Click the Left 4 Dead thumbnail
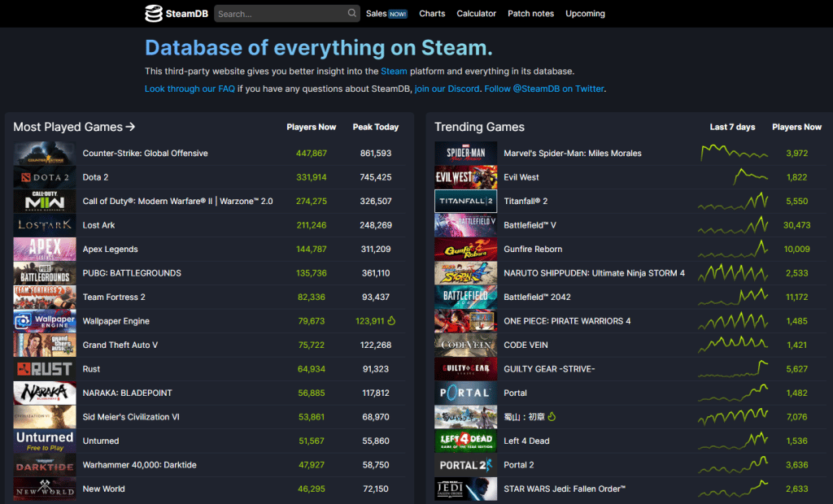Viewport: 833px width, 504px height. pos(465,440)
